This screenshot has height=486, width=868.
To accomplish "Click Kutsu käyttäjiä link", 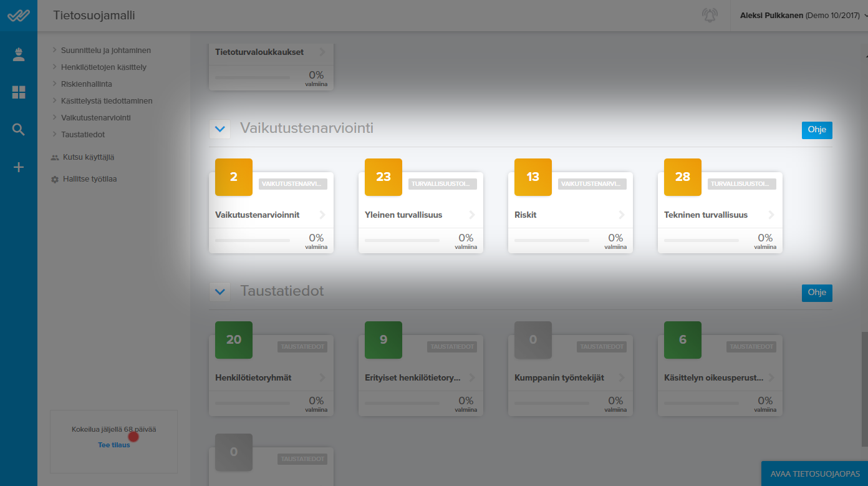I will 89,158.
